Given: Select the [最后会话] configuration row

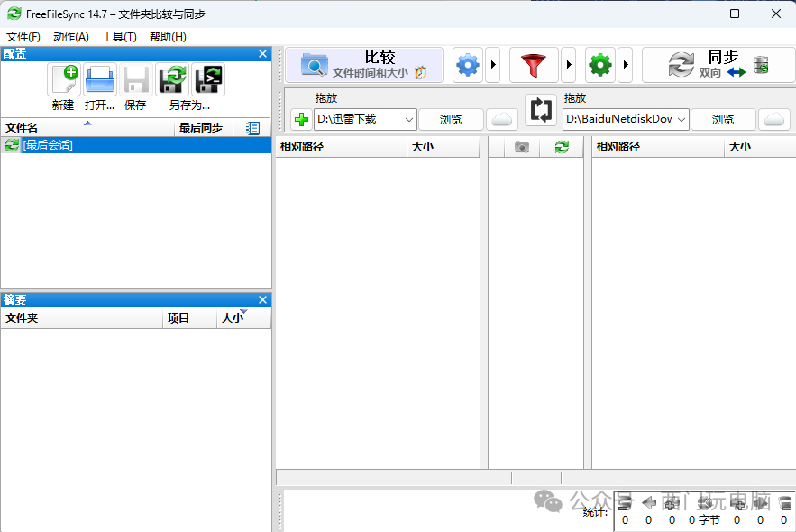Looking at the screenshot, I should click(136, 145).
